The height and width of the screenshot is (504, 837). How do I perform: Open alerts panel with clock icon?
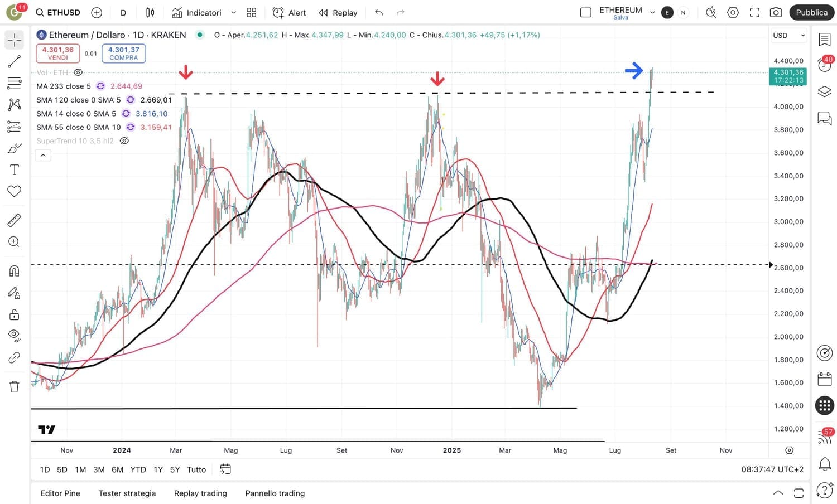coord(825,64)
